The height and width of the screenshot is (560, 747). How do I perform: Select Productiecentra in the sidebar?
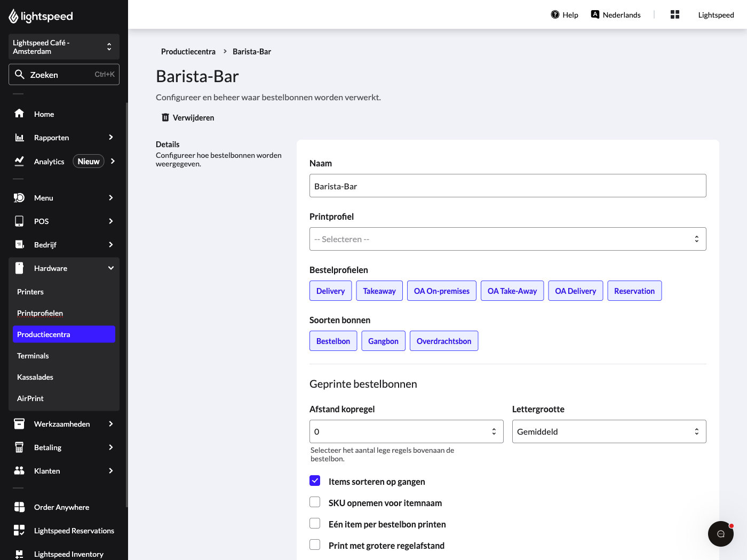coord(64,334)
